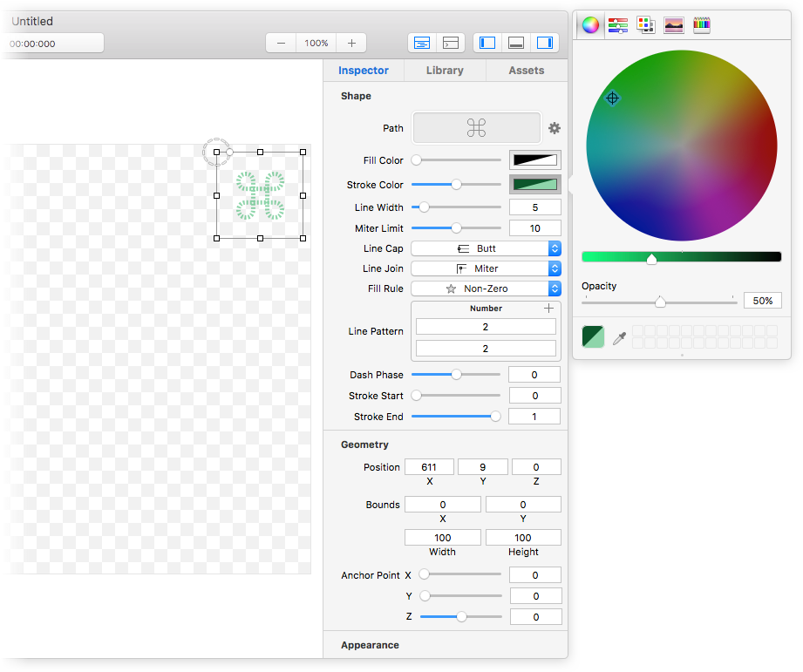The width and height of the screenshot is (803, 672).
Task: Click the Opacity 50% field
Action: pyautogui.click(x=763, y=301)
